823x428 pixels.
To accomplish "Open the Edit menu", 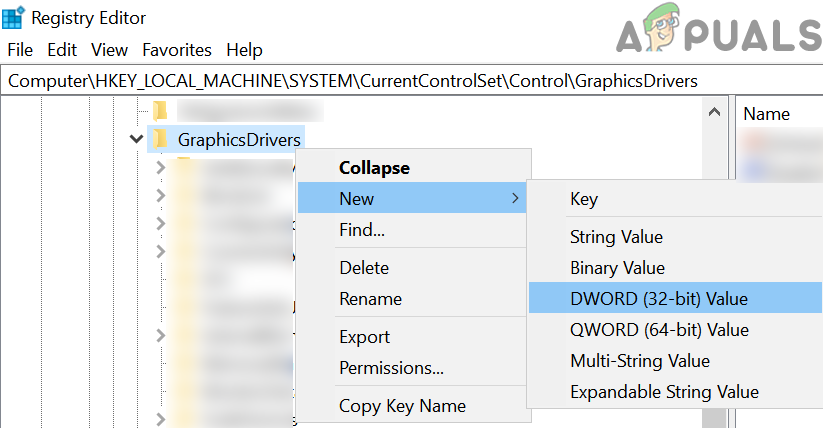I will [x=62, y=49].
